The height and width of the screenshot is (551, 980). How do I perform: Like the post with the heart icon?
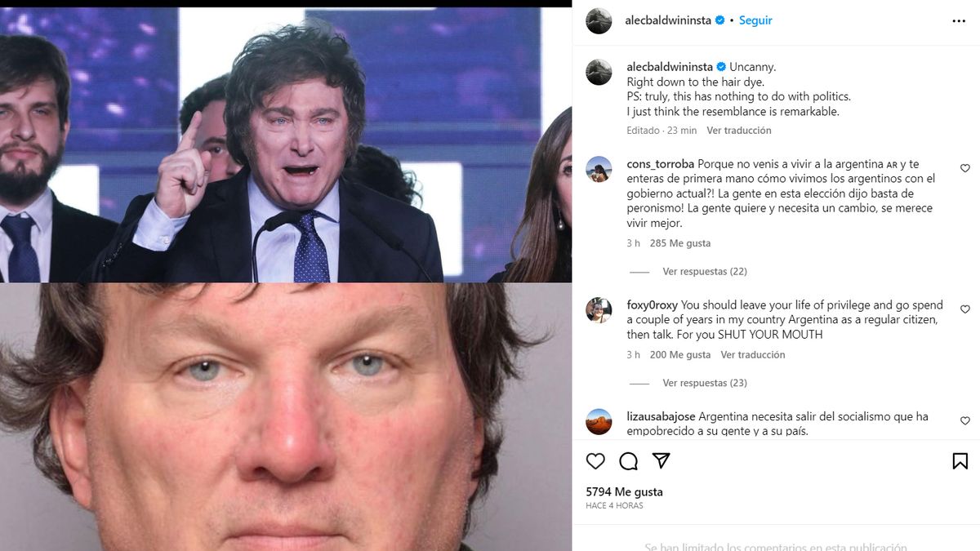(x=596, y=461)
